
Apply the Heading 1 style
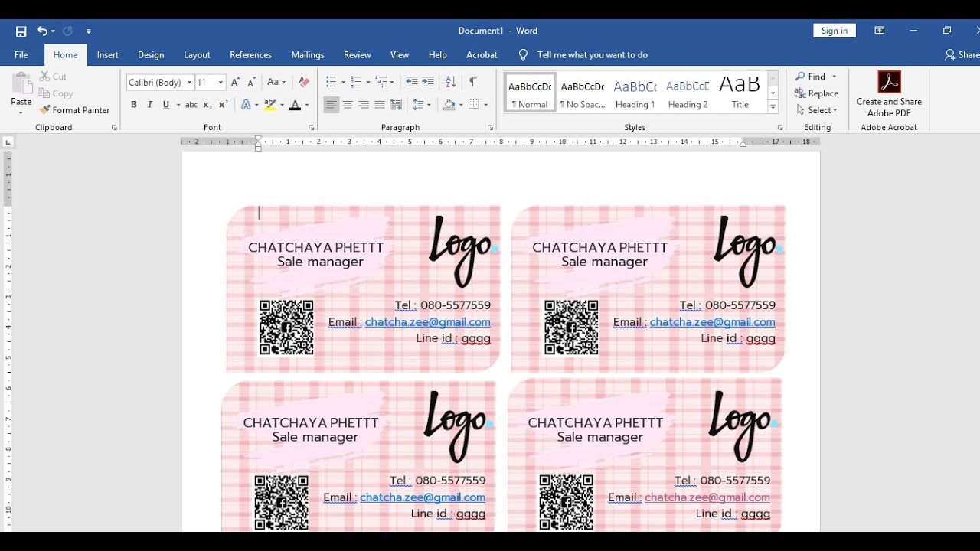click(x=635, y=93)
